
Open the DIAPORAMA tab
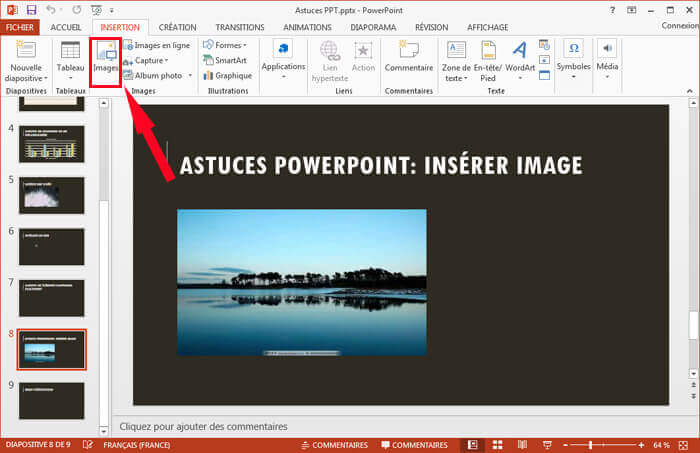[373, 27]
